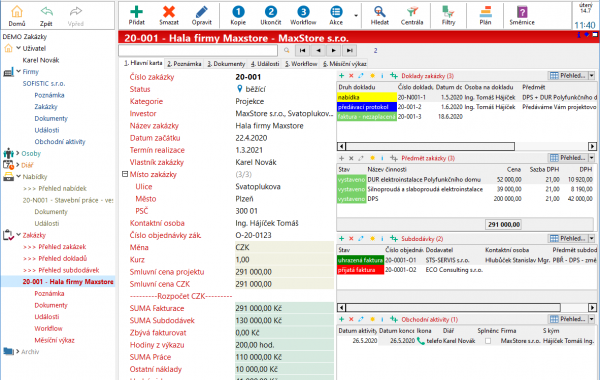The image size is (600, 380).
Task: Switch to the 4. Události tab
Action: click(x=265, y=64)
